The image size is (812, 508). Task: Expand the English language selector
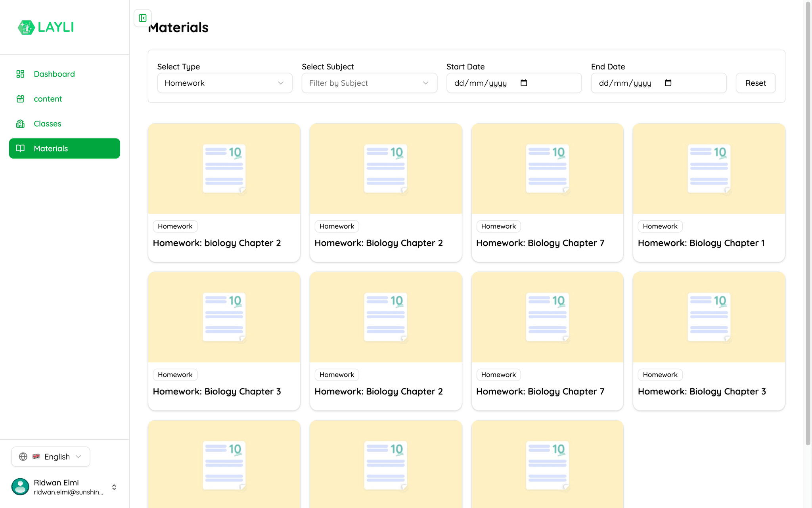[x=51, y=457]
